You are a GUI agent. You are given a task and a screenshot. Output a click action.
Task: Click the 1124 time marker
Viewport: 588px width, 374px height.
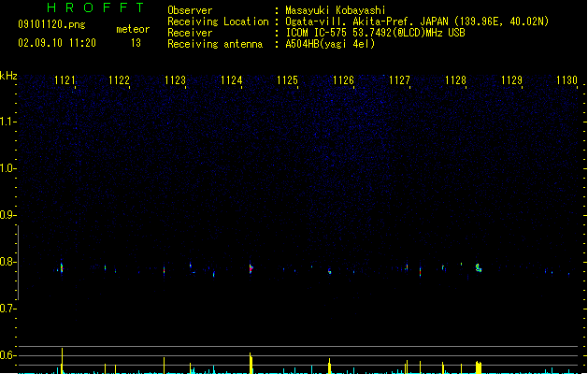tap(232, 80)
